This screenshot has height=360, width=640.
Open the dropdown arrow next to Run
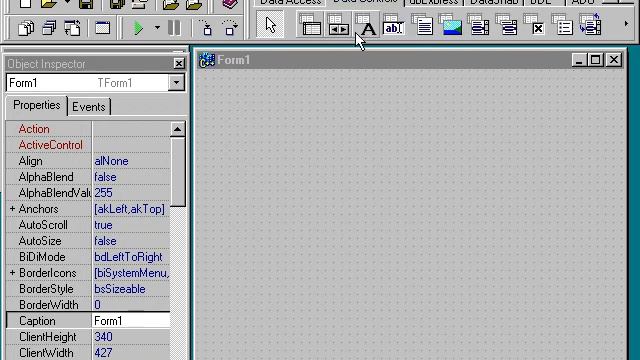coord(157,28)
